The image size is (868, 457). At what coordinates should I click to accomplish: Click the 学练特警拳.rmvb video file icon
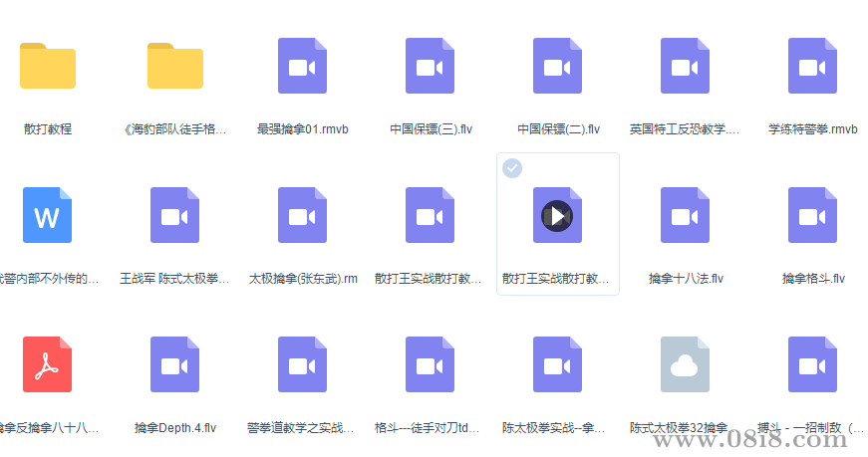[812, 66]
